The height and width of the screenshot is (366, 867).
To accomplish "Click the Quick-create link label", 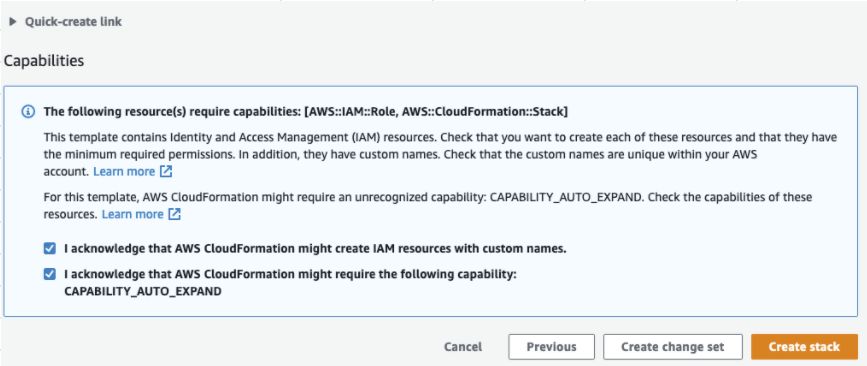I will tap(73, 22).
